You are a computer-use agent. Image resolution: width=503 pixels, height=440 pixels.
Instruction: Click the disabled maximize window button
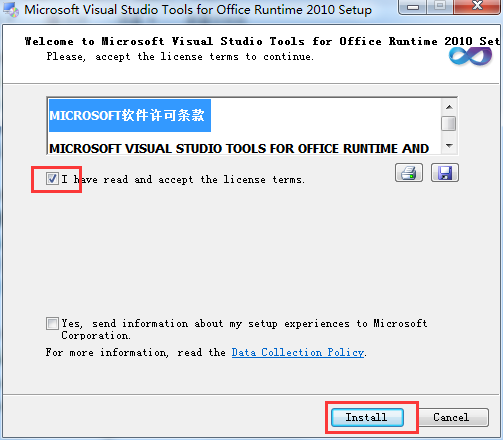click(x=440, y=7)
